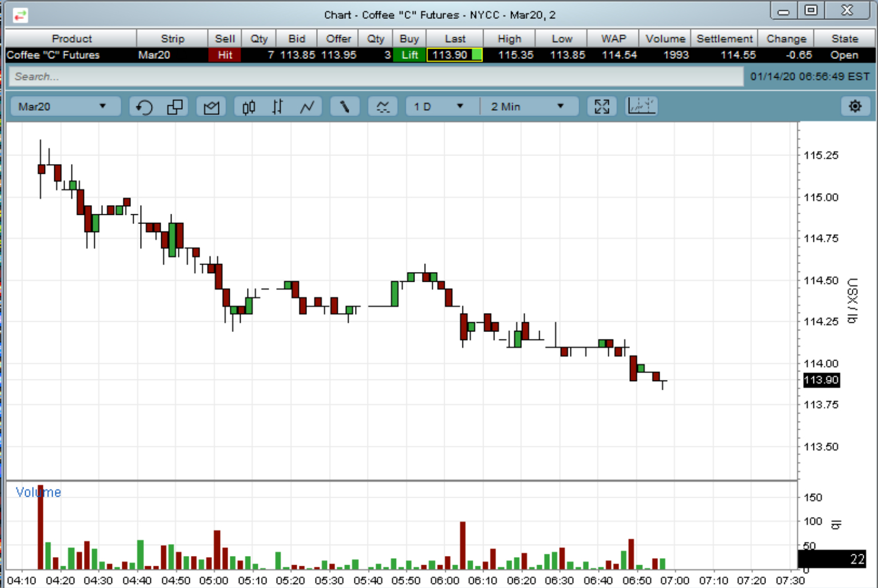Click the refresh chart icon
Viewport: 878px width, 588px height.
pos(144,107)
